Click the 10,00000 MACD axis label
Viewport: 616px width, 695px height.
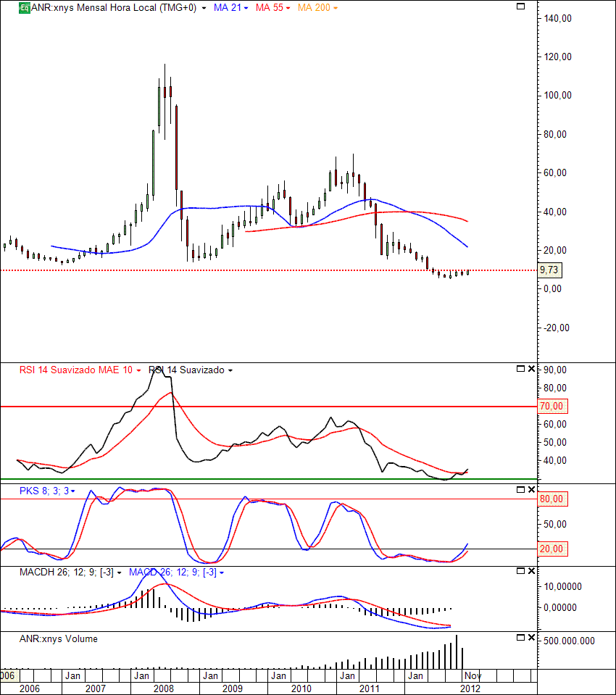(x=563, y=586)
